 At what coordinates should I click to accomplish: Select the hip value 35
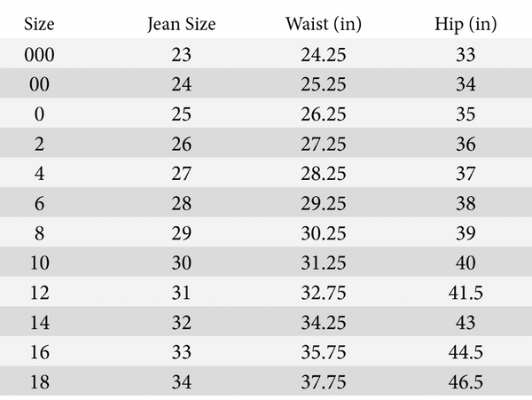[x=465, y=114]
